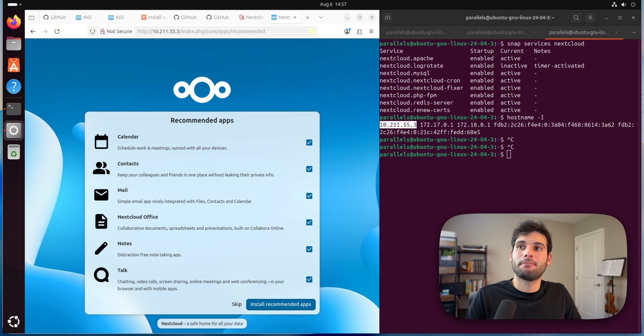Click the Firefox back arrow
This screenshot has width=644, height=336.
coord(33,31)
